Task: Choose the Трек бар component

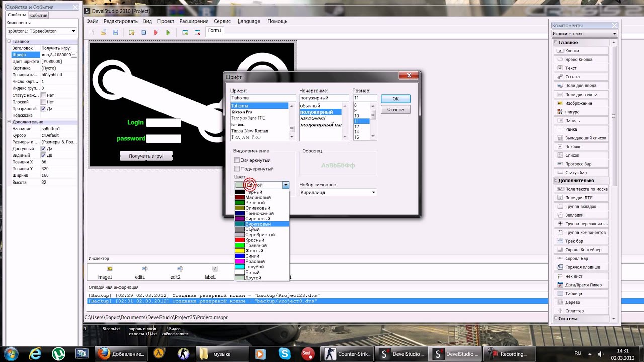Action: click(x=582, y=241)
